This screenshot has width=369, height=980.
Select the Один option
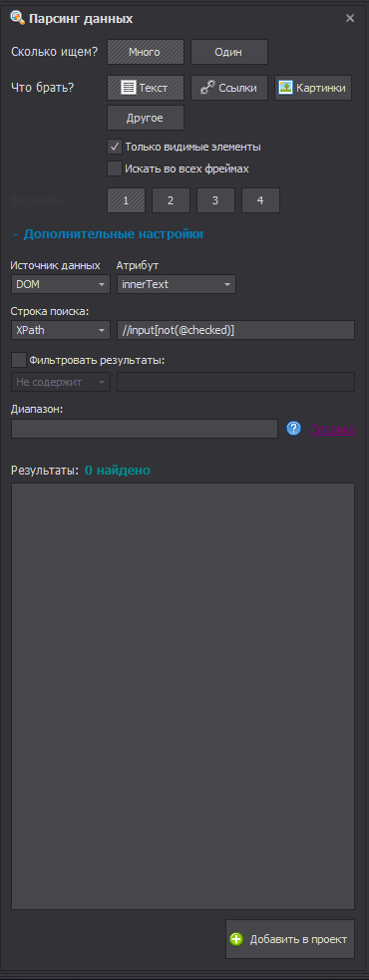click(229, 53)
